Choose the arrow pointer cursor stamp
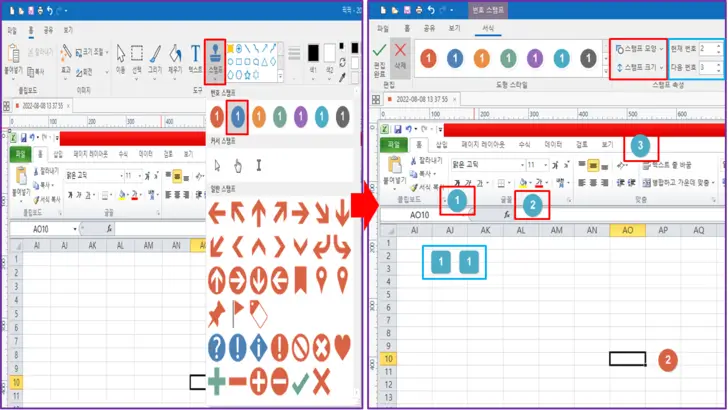Image resolution: width=728 pixels, height=410 pixels. tap(217, 165)
